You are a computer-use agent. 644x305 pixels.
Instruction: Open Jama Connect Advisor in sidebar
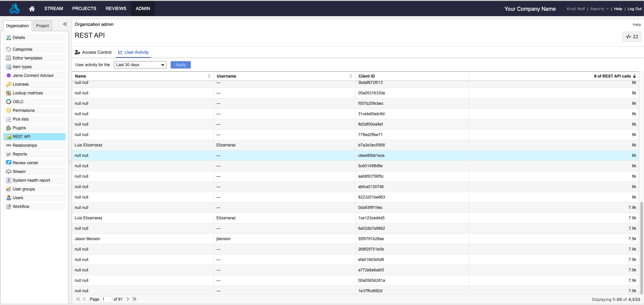(x=33, y=76)
